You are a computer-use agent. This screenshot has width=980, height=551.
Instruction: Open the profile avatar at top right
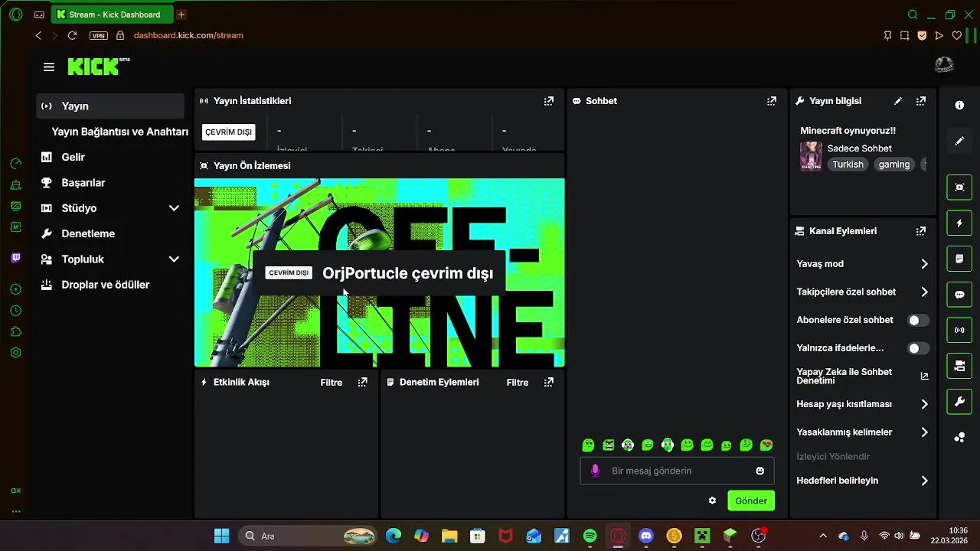pos(945,66)
